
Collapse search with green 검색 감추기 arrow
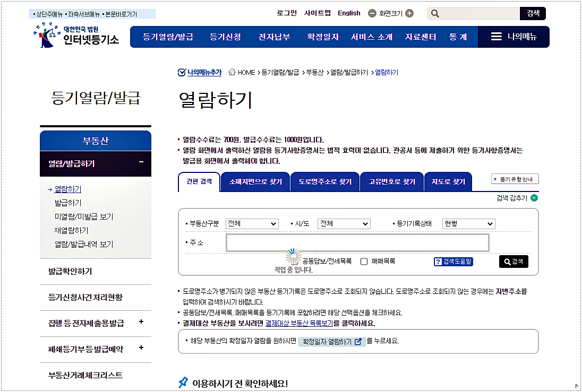[534, 198]
